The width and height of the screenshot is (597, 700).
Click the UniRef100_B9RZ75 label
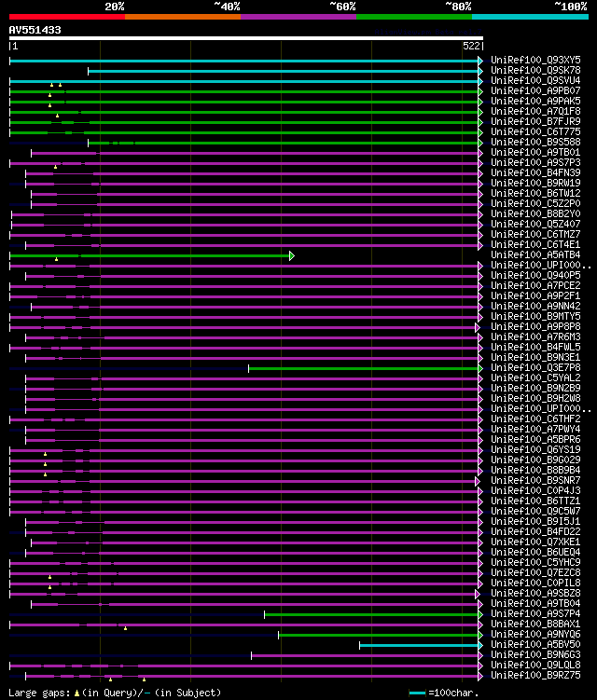tap(535, 676)
